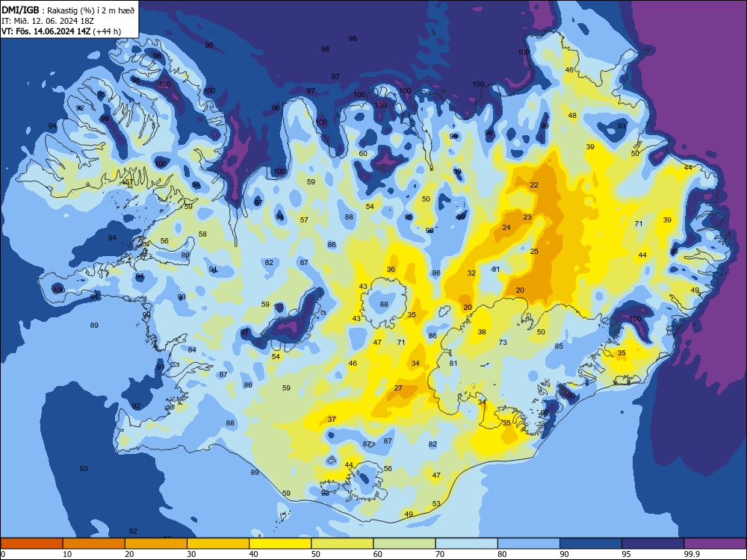Image resolution: width=747 pixels, height=560 pixels.
Task: Click the 90–95 medium blue legend swatch
Action: click(591, 544)
